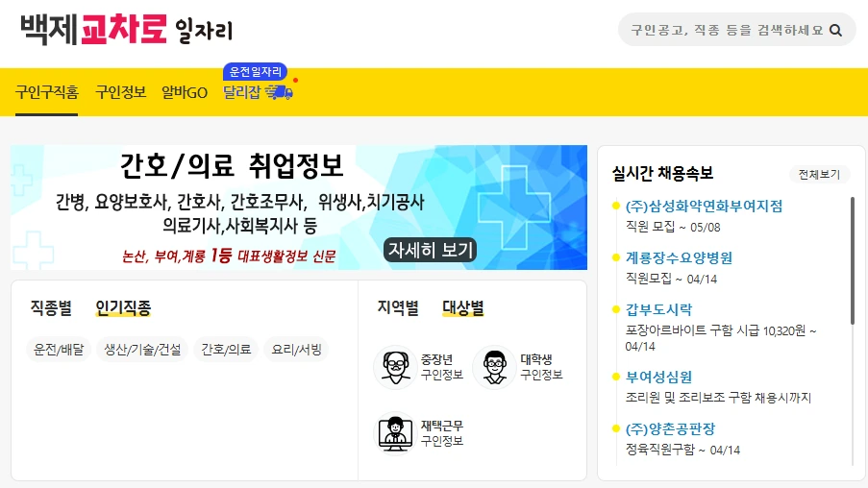Open the 달리잡 truck icon
This screenshot has width=868, height=488.
(279, 92)
